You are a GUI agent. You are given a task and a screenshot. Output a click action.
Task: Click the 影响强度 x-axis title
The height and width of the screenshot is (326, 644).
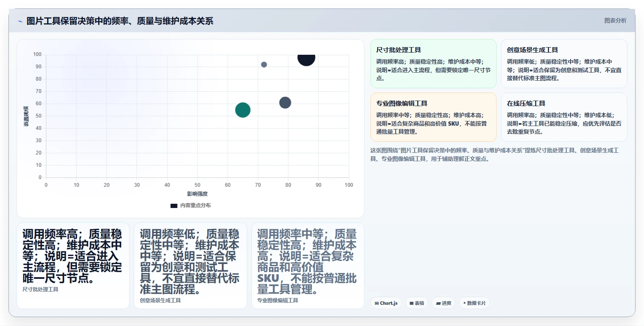point(197,194)
